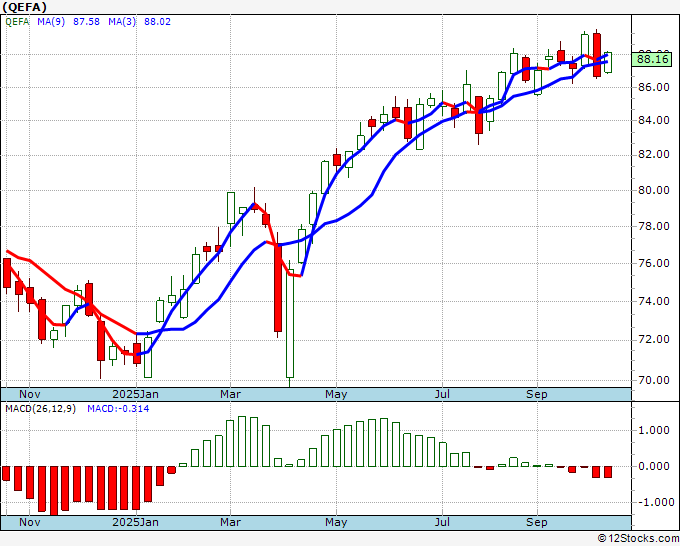Click 2025Jan on the MACD panel date axis
Viewport: 680px width, 546px height.
click(135, 522)
